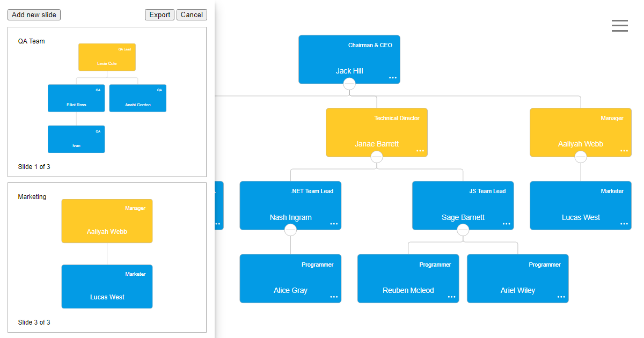Click the ellipsis on Alice Gray's card
644x338 pixels.
click(x=333, y=298)
